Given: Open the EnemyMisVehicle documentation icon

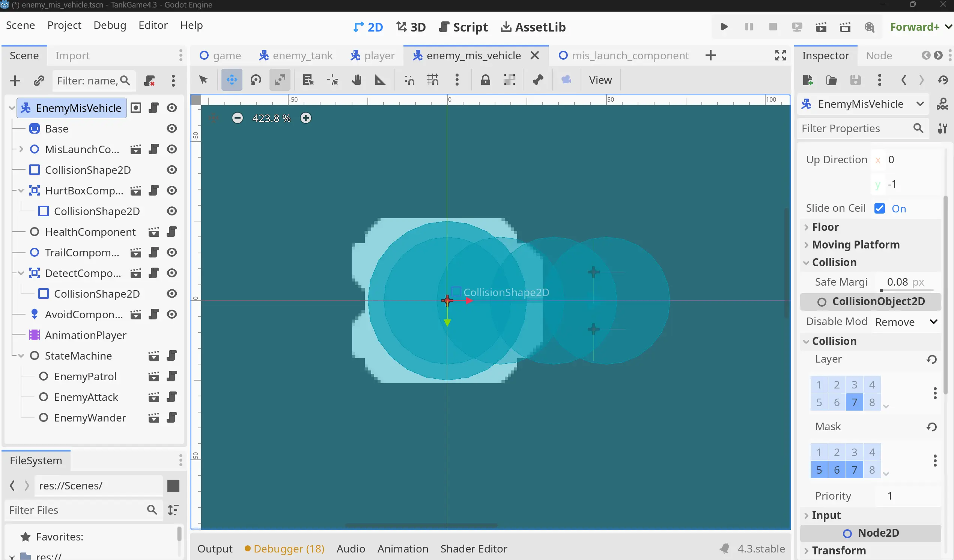Looking at the screenshot, I should pos(942,104).
